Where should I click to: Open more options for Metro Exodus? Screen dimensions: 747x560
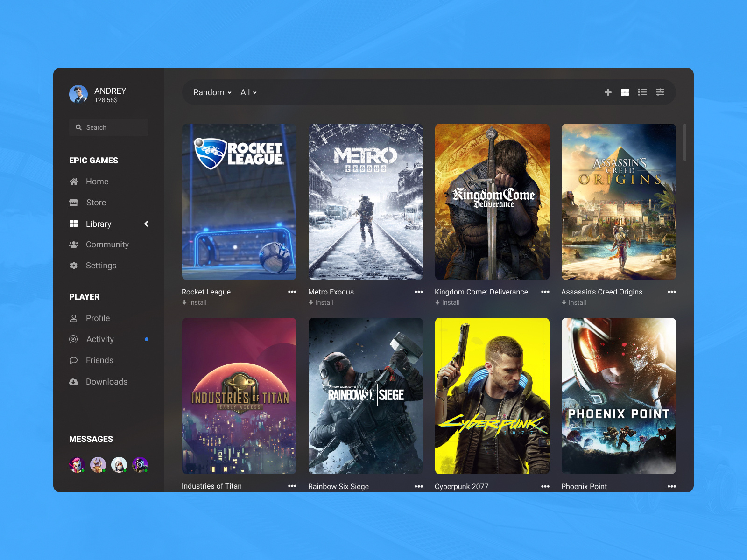[419, 292]
